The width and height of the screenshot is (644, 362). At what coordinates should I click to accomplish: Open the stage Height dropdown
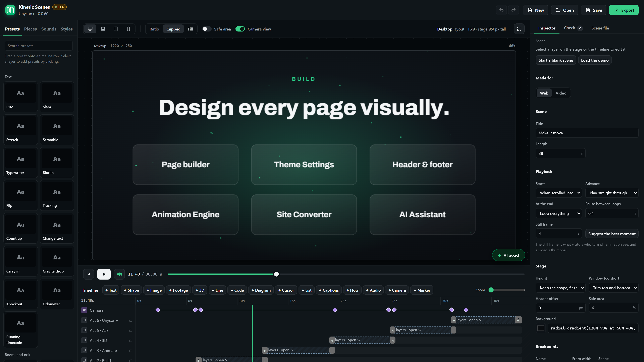pyautogui.click(x=560, y=288)
